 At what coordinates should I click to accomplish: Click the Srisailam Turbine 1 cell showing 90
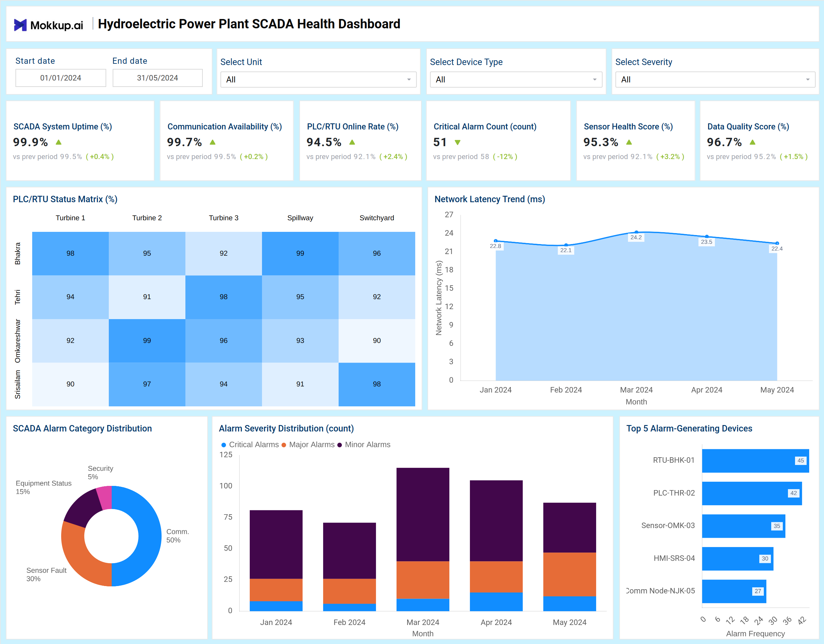point(70,384)
